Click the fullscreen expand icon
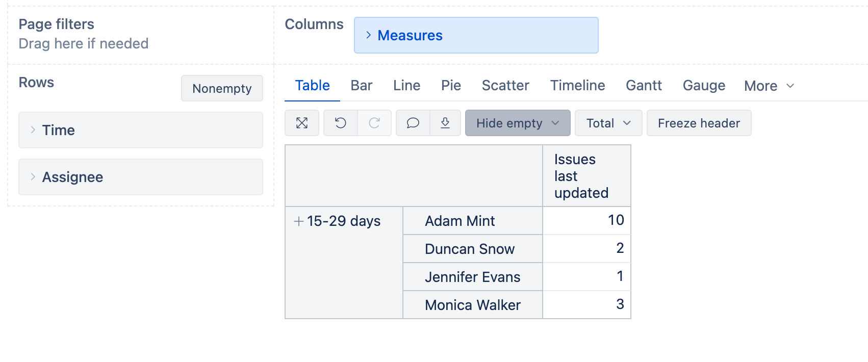The width and height of the screenshot is (868, 362). 302,123
